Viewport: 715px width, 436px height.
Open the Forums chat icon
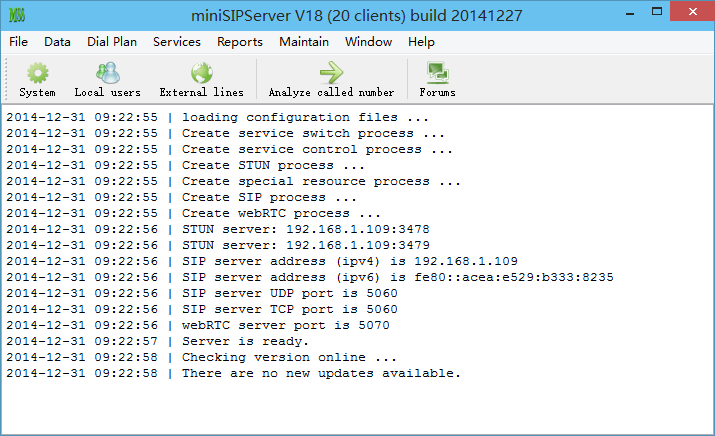pyautogui.click(x=437, y=73)
